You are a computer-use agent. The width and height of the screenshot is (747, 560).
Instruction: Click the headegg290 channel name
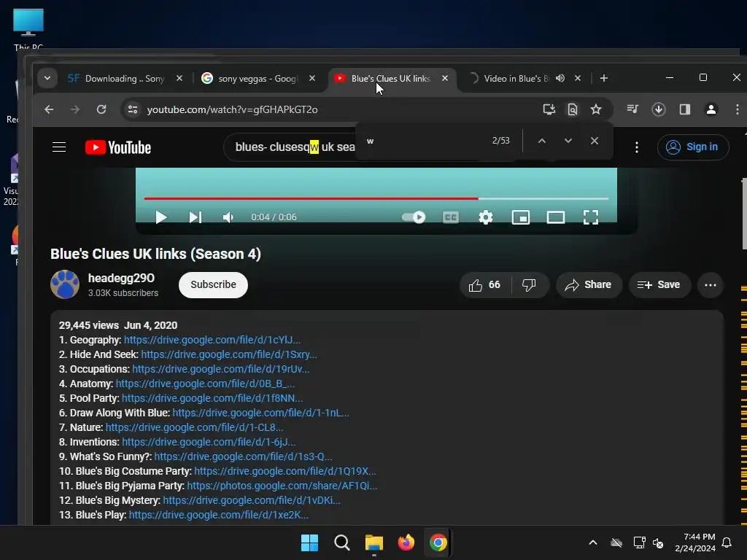coord(121,278)
